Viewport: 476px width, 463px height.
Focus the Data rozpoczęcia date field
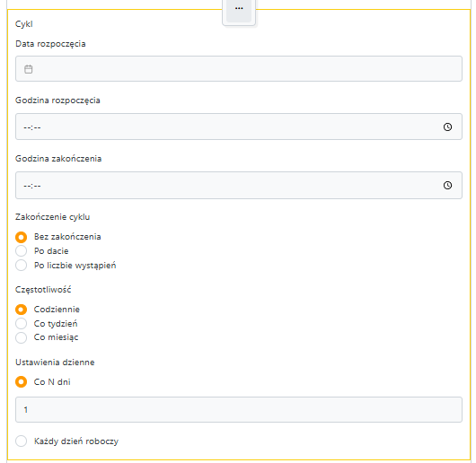pos(239,68)
